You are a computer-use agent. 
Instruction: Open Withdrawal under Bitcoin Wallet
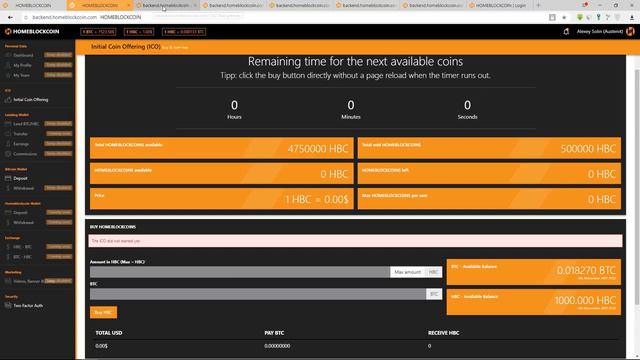click(x=23, y=188)
